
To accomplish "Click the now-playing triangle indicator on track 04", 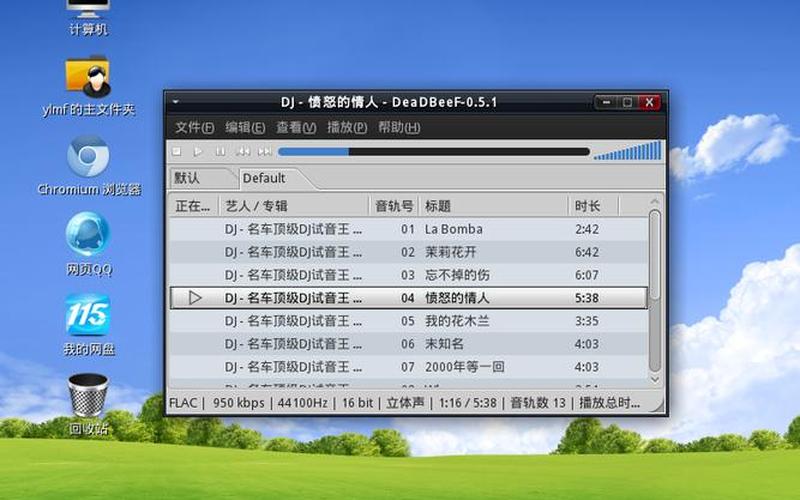I will point(194,298).
